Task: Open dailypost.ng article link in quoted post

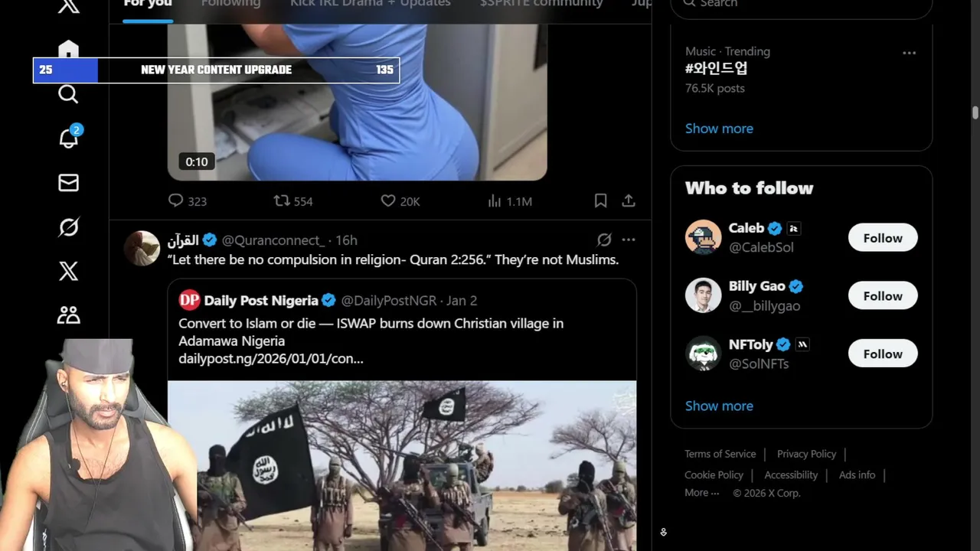Action: click(x=271, y=358)
